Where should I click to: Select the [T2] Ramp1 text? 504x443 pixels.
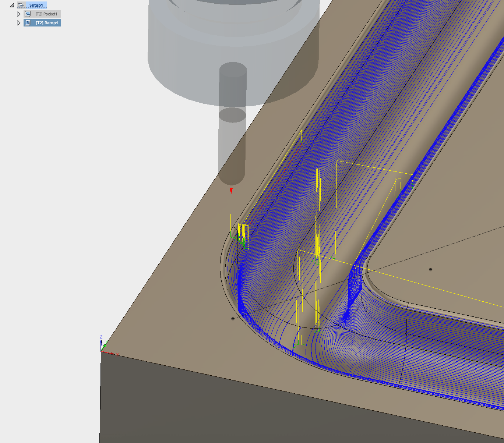click(x=47, y=23)
